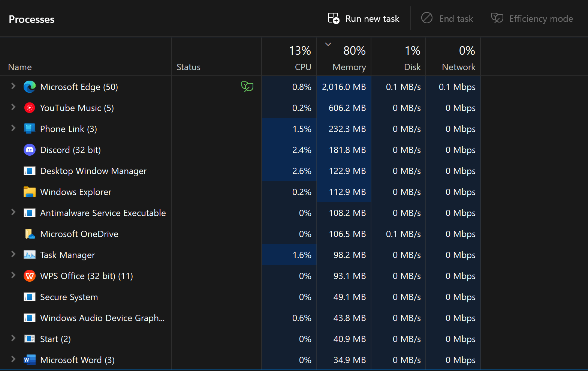Expand the Task Manager process group
Screen dimensions: 588x371
[x=13, y=254]
